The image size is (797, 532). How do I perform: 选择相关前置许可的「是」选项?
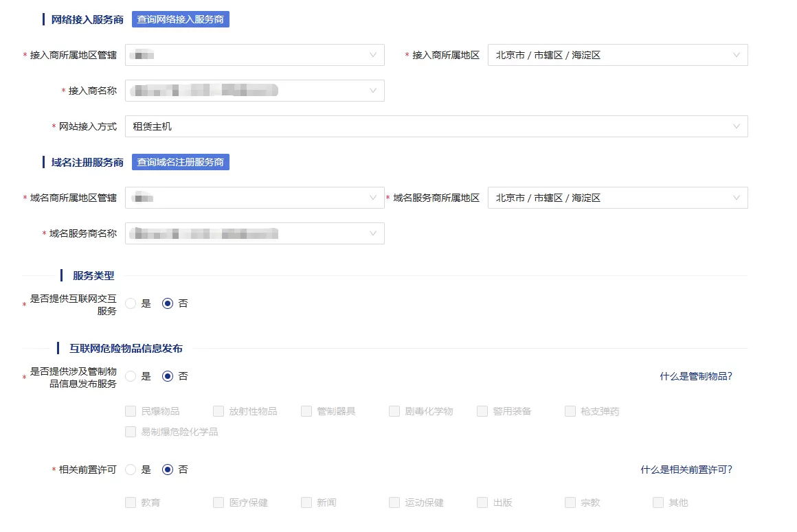pyautogui.click(x=130, y=470)
